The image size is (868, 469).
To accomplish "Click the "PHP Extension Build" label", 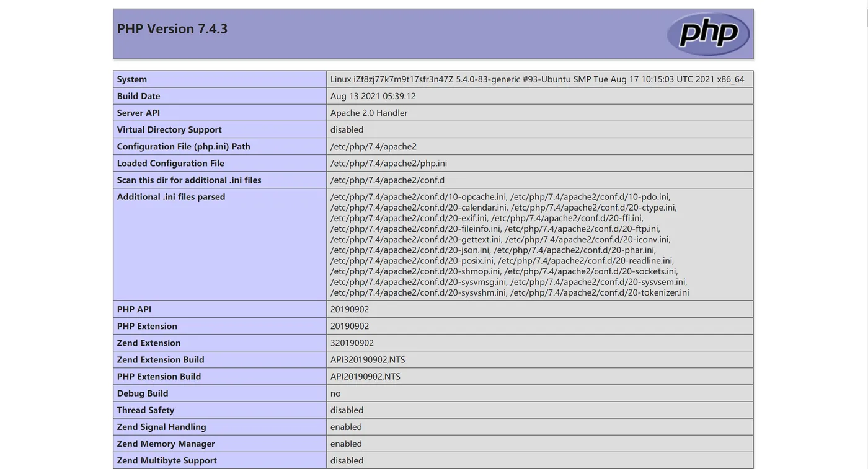I will [x=159, y=376].
